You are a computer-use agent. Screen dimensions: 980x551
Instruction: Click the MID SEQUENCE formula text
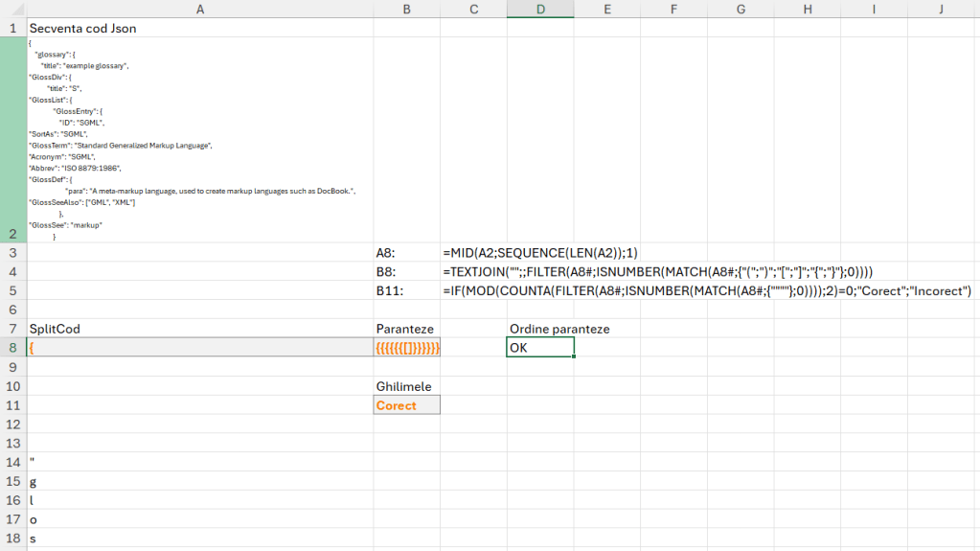click(x=540, y=253)
